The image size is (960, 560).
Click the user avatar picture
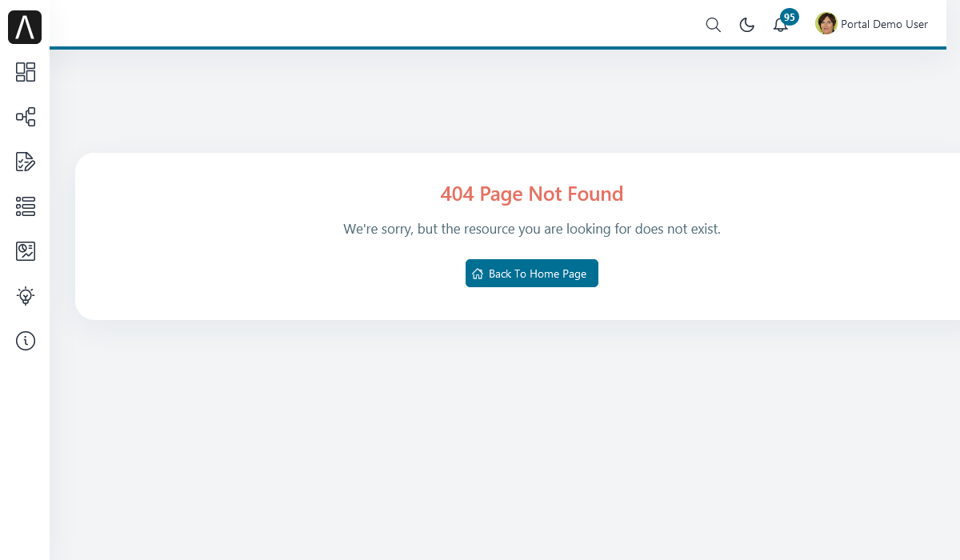[x=826, y=24]
